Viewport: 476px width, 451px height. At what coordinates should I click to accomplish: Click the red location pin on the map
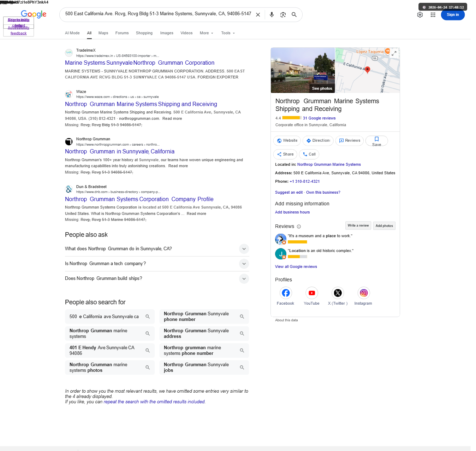[x=368, y=70]
